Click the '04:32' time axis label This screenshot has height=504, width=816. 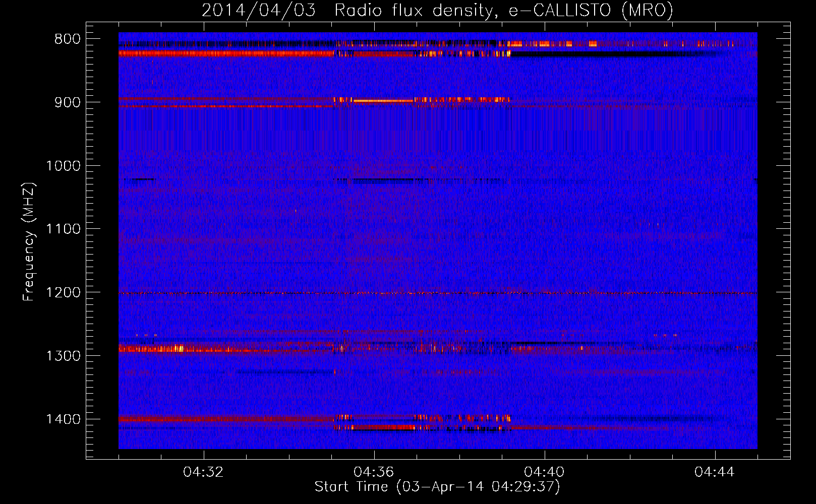tap(204, 472)
